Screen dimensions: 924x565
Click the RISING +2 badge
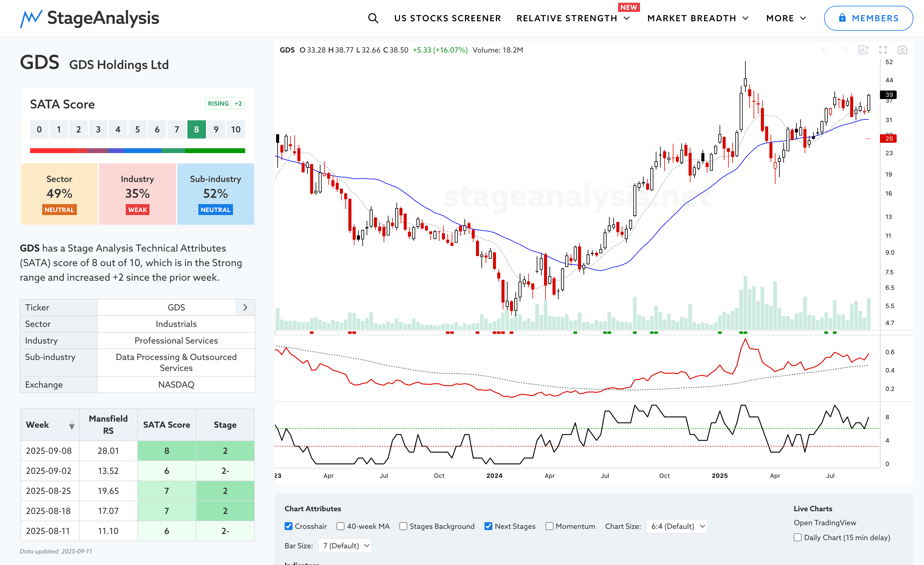click(225, 104)
